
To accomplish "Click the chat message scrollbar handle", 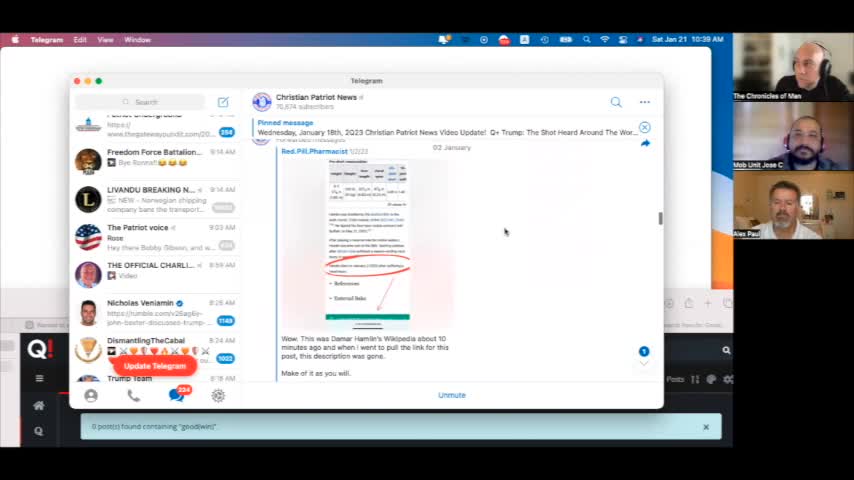I will pos(660,218).
